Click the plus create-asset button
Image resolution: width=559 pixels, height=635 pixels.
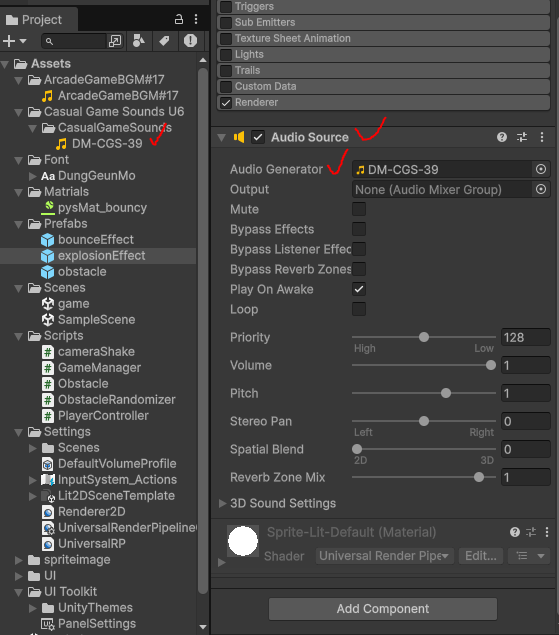pyautogui.click(x=9, y=41)
